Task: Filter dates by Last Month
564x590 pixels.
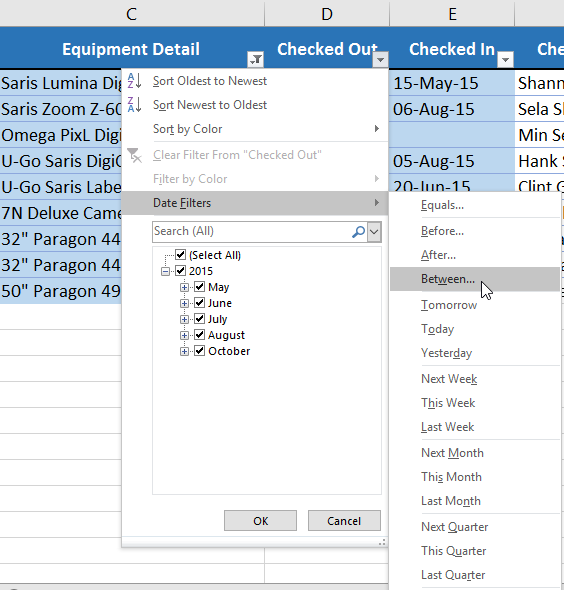Action: tap(475, 501)
